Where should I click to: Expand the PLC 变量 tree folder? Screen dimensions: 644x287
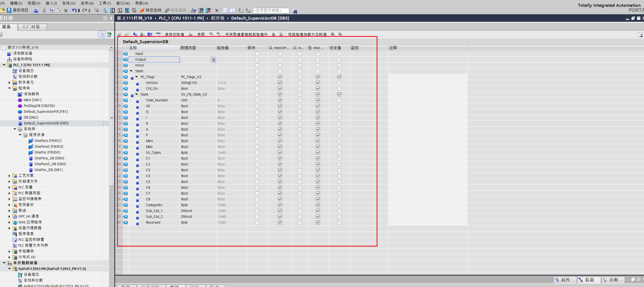(x=9, y=187)
